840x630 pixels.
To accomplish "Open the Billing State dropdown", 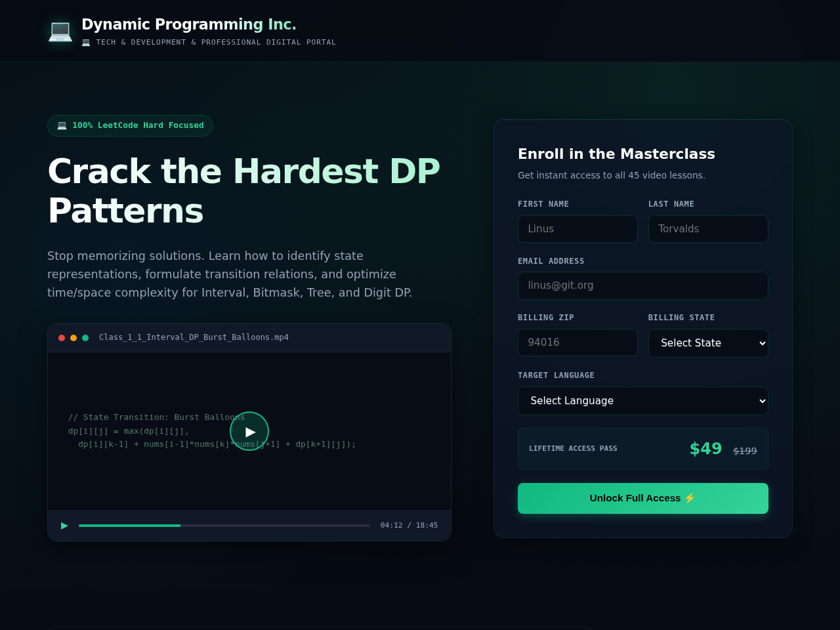I will tap(708, 343).
